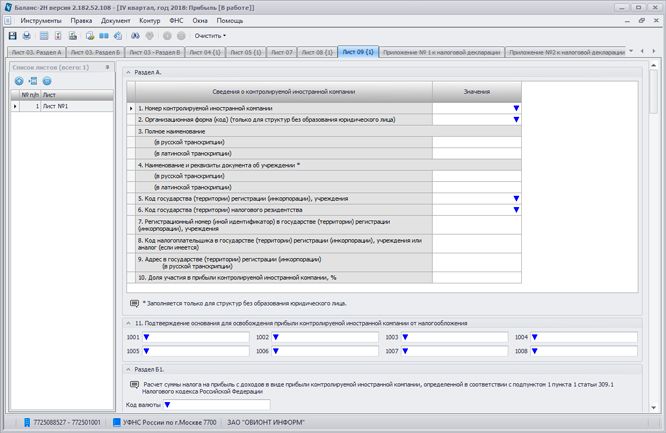666x433 pixels.
Task: Click the 1008 input field
Action: 584,351
